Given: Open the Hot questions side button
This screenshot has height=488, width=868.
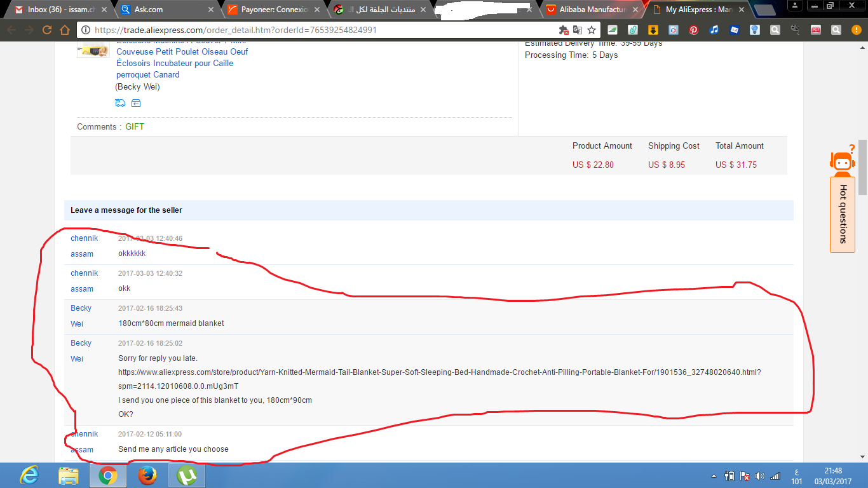Looking at the screenshot, I should [843, 214].
